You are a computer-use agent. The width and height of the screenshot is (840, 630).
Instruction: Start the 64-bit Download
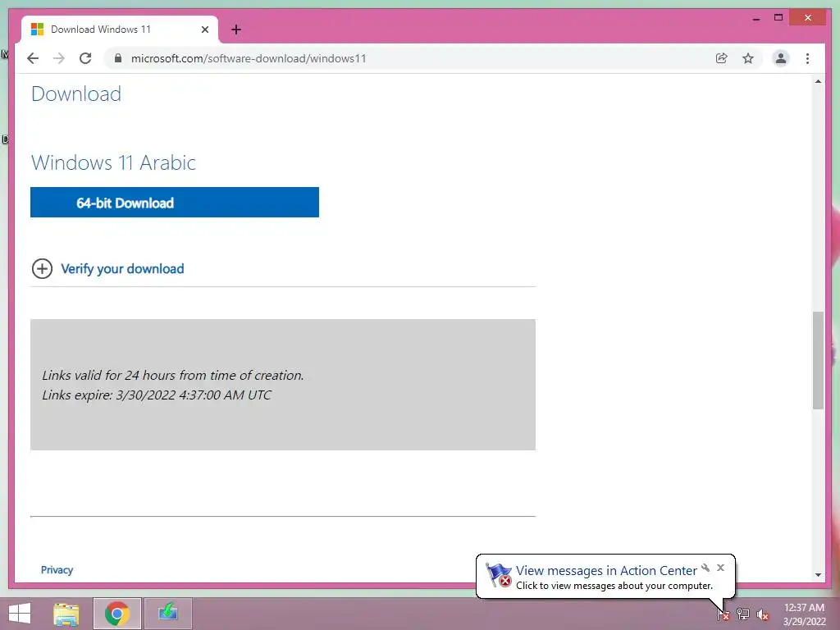[x=175, y=203]
